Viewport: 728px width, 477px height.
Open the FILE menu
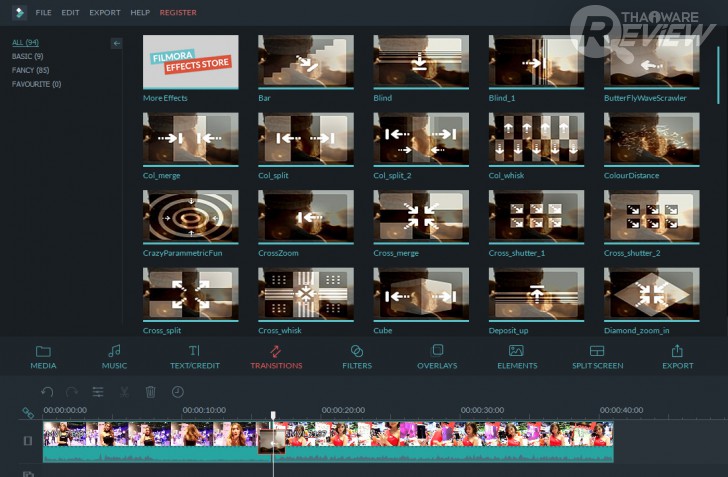pyautogui.click(x=44, y=13)
